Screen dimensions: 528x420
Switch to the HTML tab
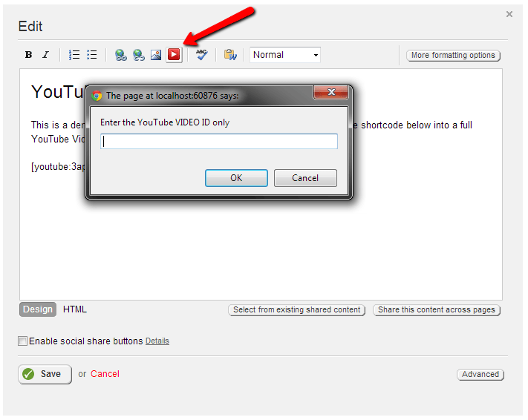pyautogui.click(x=75, y=309)
